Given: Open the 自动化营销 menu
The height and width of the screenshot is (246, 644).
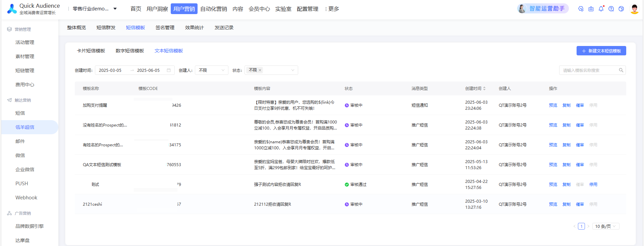Looking at the screenshot, I should [x=214, y=9].
